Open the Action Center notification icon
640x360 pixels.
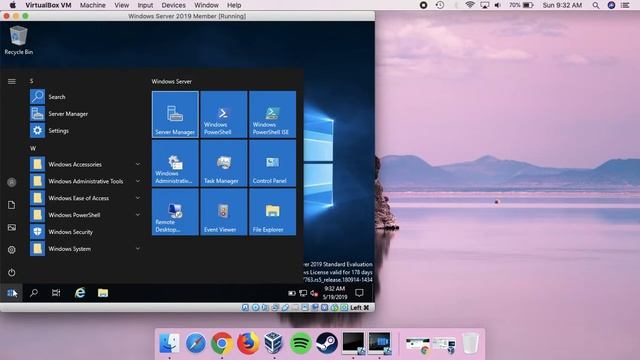pos(359,293)
